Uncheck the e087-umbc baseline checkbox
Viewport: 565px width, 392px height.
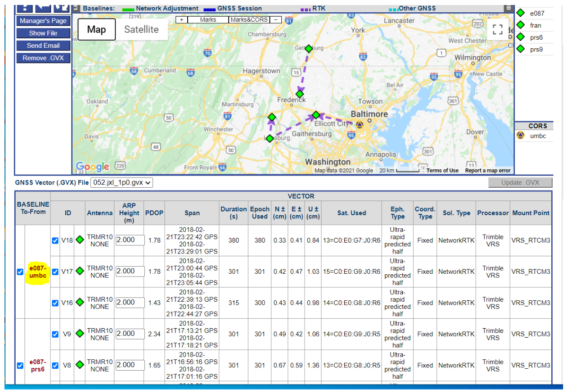click(20, 272)
